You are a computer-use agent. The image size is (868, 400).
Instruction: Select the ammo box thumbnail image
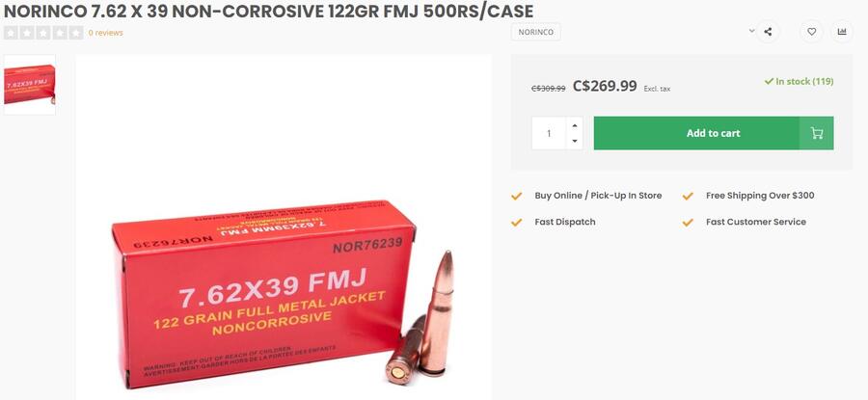[x=30, y=85]
